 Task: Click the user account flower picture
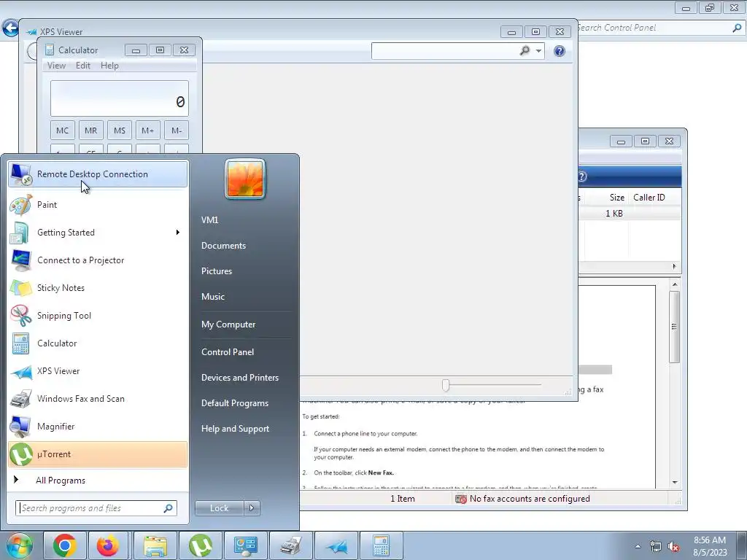(x=245, y=179)
